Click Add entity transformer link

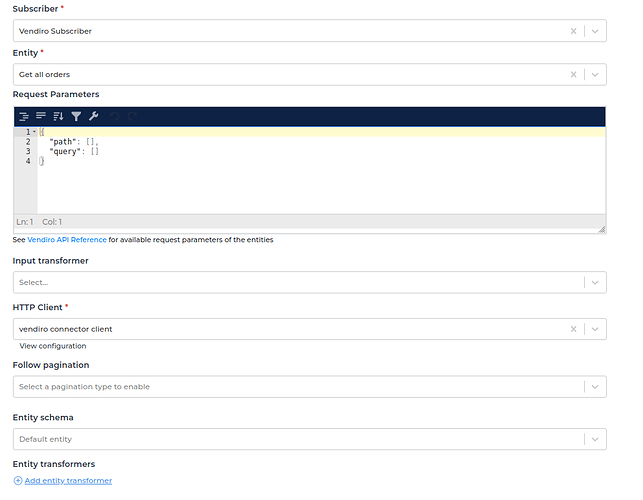pos(68,480)
